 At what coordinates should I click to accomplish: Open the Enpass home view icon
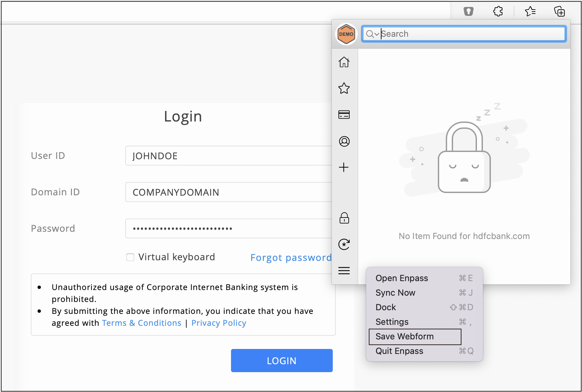coord(344,62)
